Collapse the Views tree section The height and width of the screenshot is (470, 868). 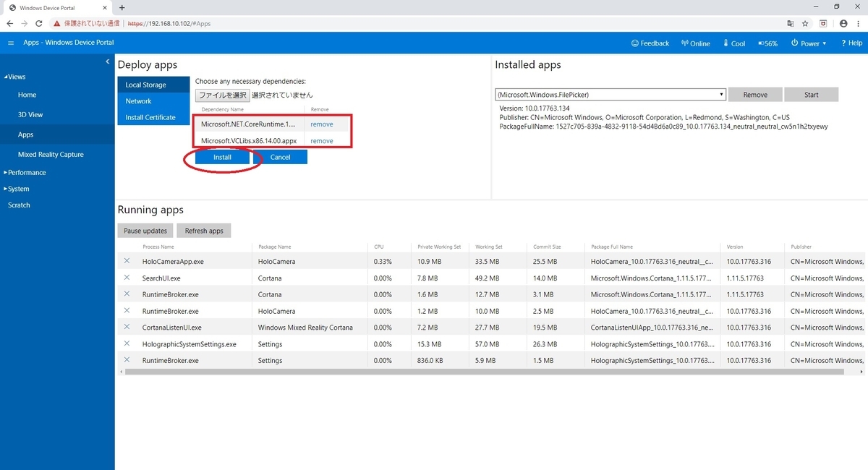[x=15, y=77]
